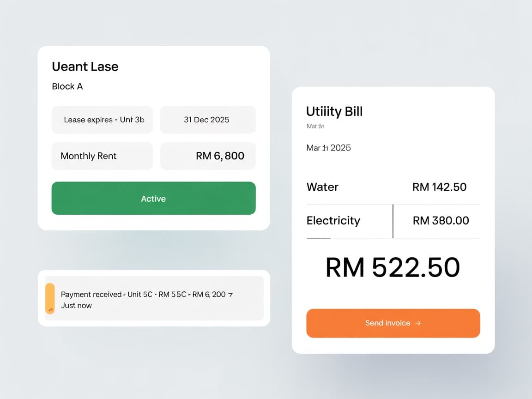This screenshot has height=399, width=532.
Task: Click the RM 6,800 rent value
Action: tap(220, 156)
